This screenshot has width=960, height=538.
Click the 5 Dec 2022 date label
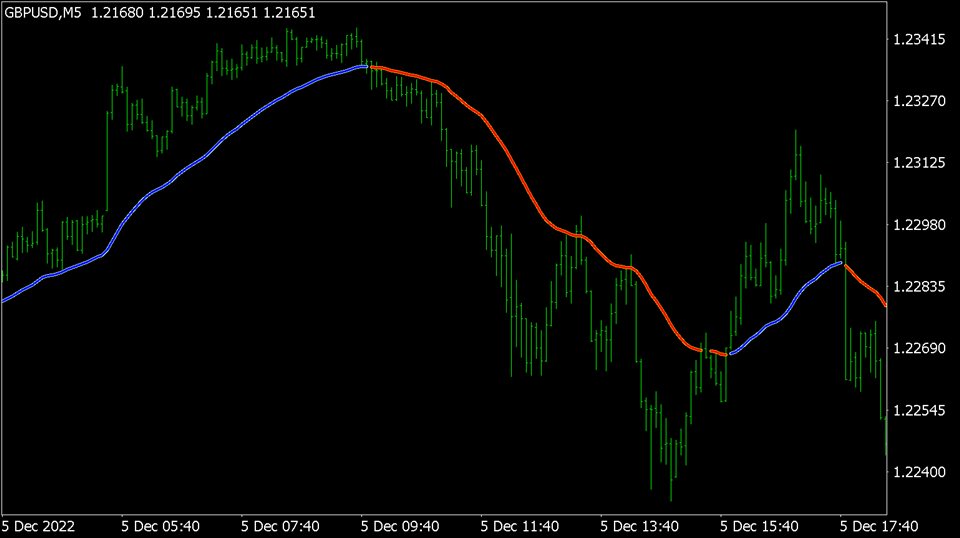pyautogui.click(x=38, y=526)
